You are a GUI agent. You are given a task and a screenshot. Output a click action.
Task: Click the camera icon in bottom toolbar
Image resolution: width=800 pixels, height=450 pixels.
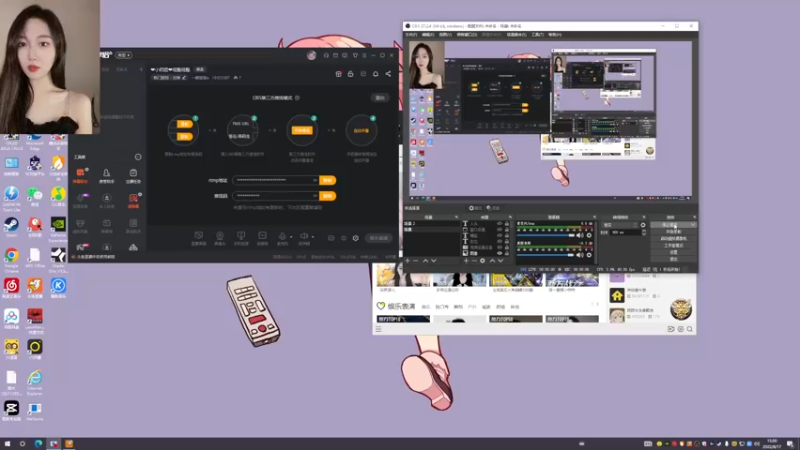point(220,236)
